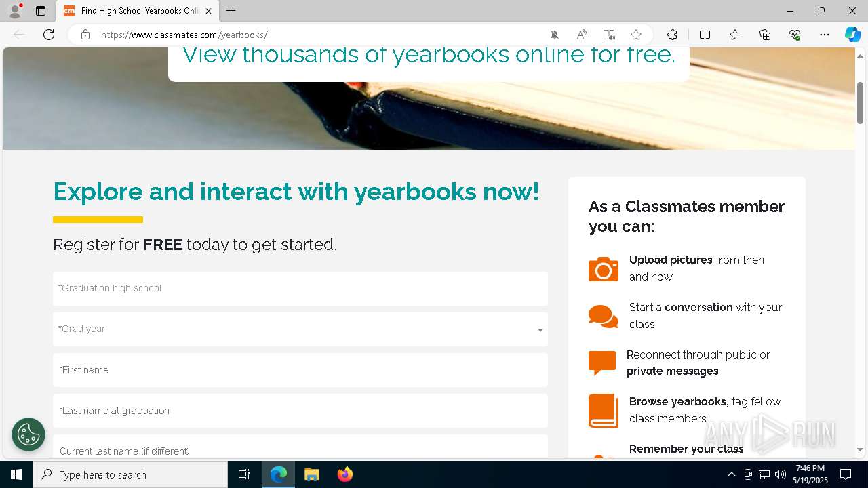Click the 'Explore and interact with yearbooks now!' heading
The image size is (868, 488).
(296, 192)
